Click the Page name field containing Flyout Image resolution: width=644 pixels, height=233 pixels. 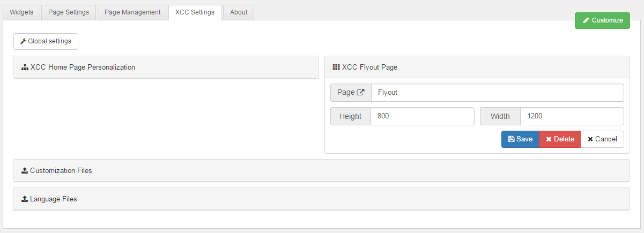pyautogui.click(x=497, y=93)
